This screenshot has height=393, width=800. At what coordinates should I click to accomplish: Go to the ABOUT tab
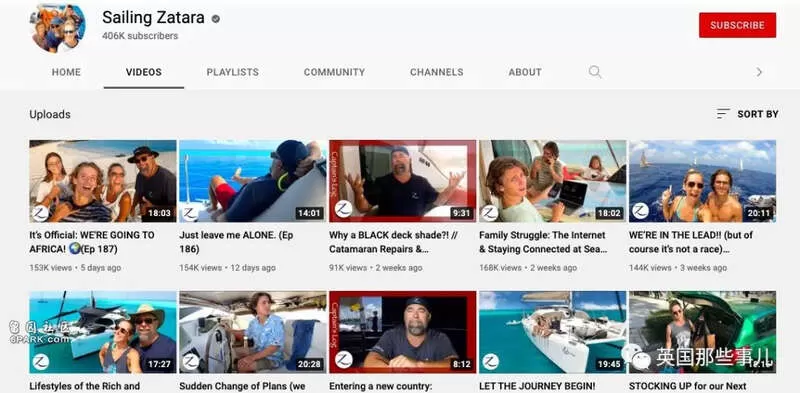(525, 72)
